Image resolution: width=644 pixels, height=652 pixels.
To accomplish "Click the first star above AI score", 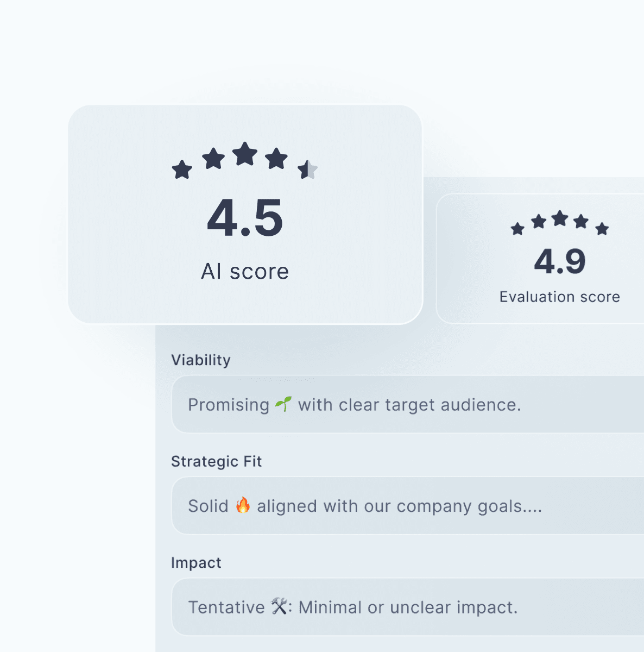I will pos(182,170).
